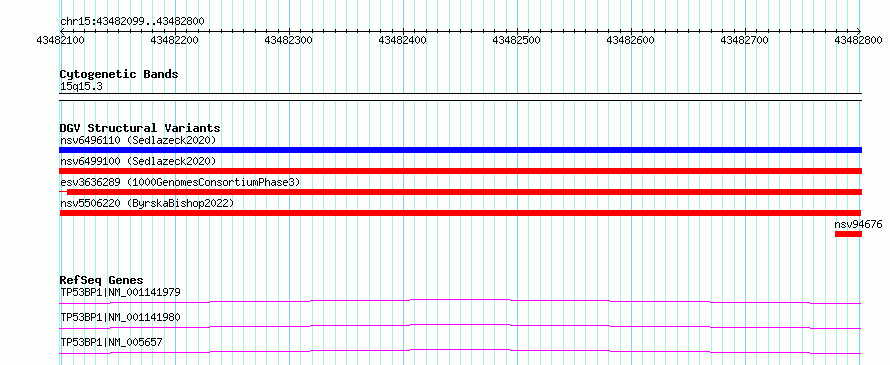Click the red nsv6499100 variant bar
This screenshot has height=365, width=890.
(x=460, y=171)
